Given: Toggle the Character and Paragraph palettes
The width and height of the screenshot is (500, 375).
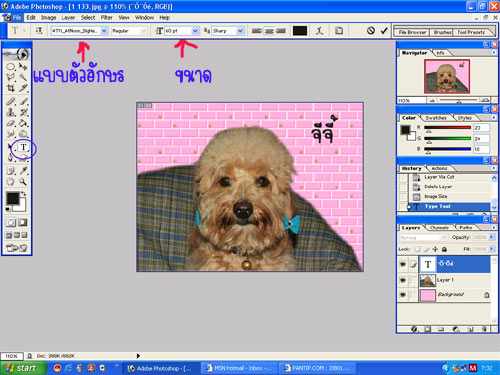Looking at the screenshot, I should (339, 31).
